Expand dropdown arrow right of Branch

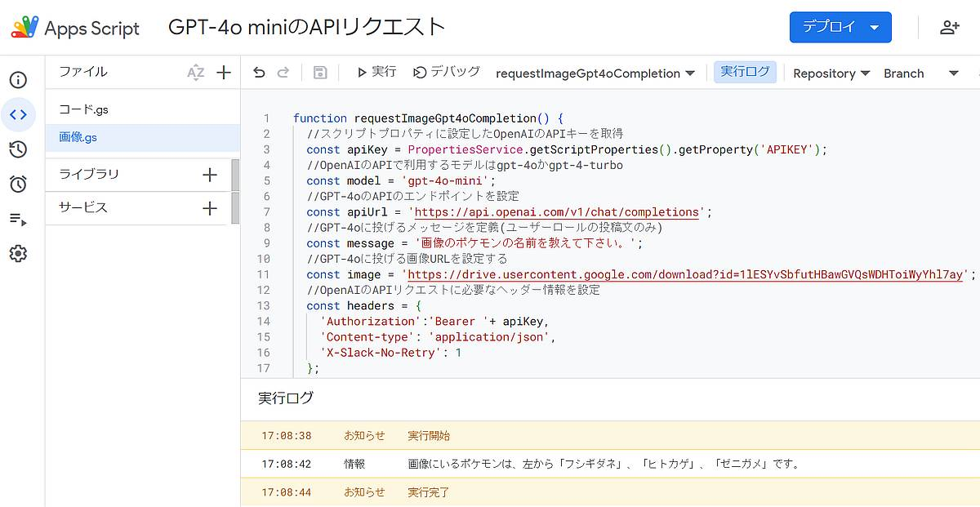pos(953,73)
